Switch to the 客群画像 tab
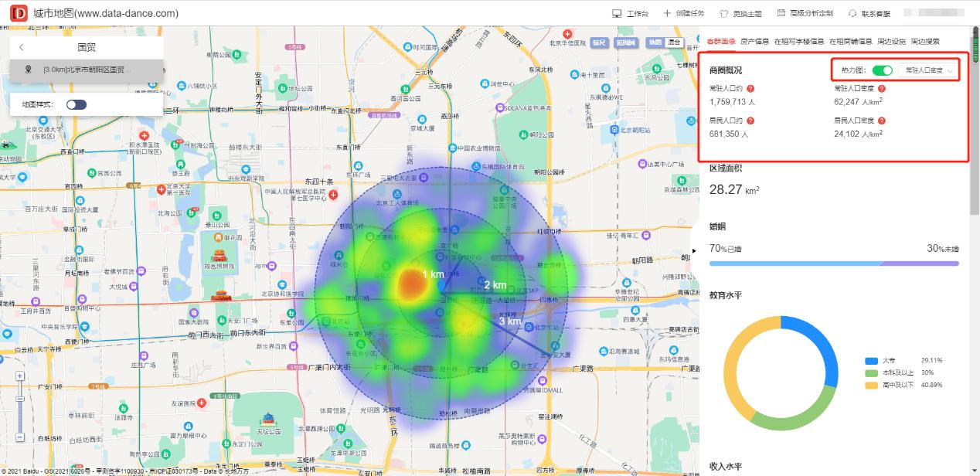Image resolution: width=980 pixels, height=476 pixels. click(x=721, y=41)
